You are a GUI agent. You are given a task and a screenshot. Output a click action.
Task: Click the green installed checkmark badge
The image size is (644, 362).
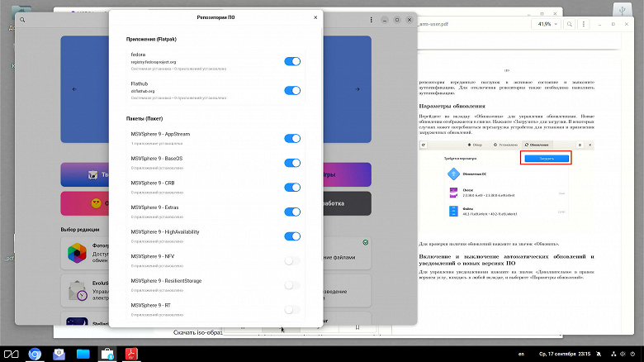pos(365,242)
